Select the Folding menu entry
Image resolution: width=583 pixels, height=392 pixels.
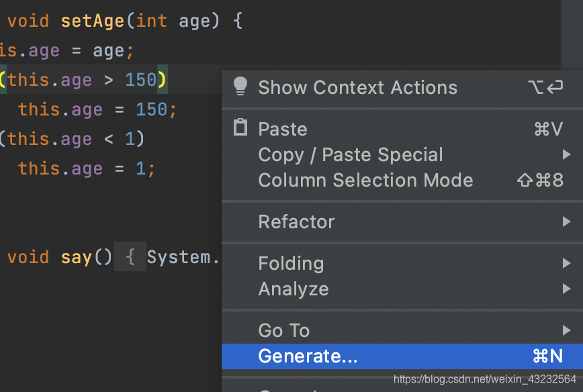click(x=291, y=264)
